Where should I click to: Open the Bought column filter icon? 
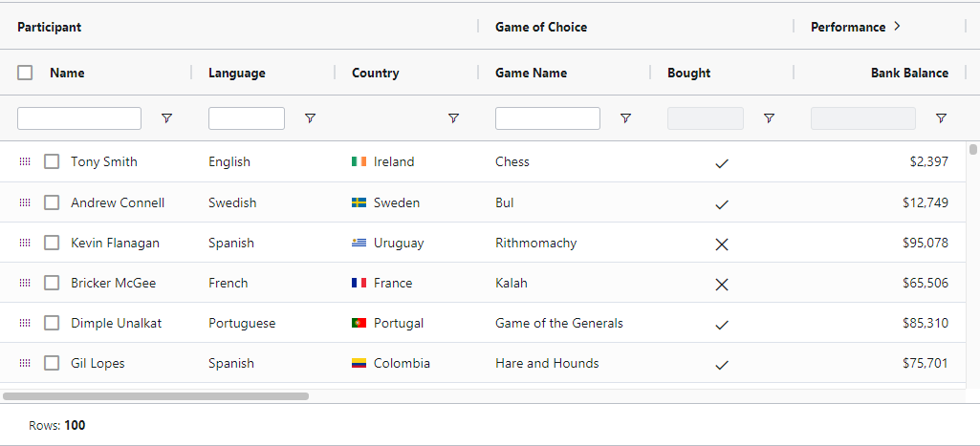[x=769, y=118]
